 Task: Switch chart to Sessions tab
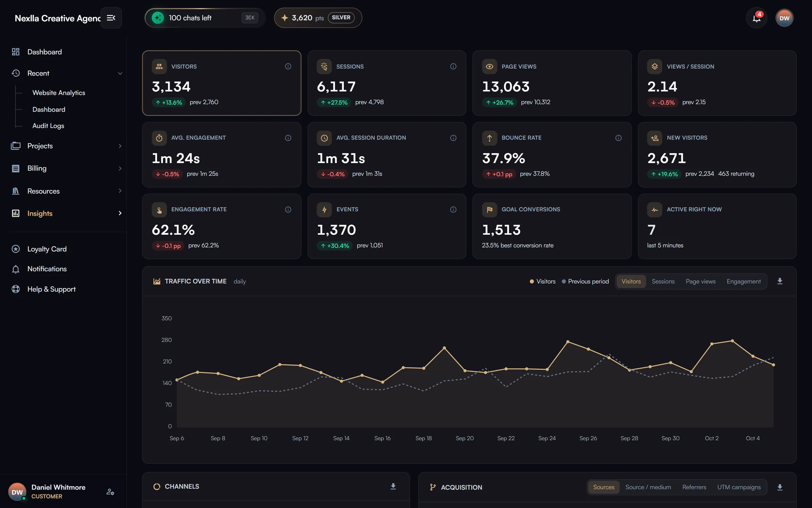[663, 281]
